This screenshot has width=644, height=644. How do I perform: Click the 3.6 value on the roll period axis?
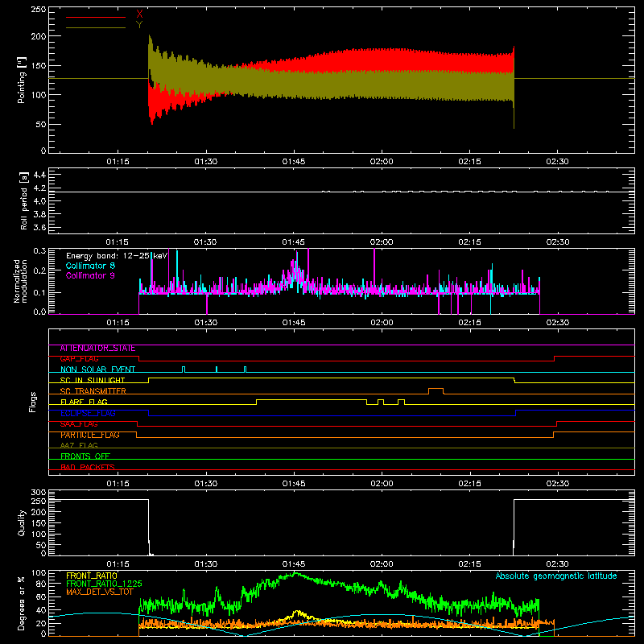pos(39,227)
